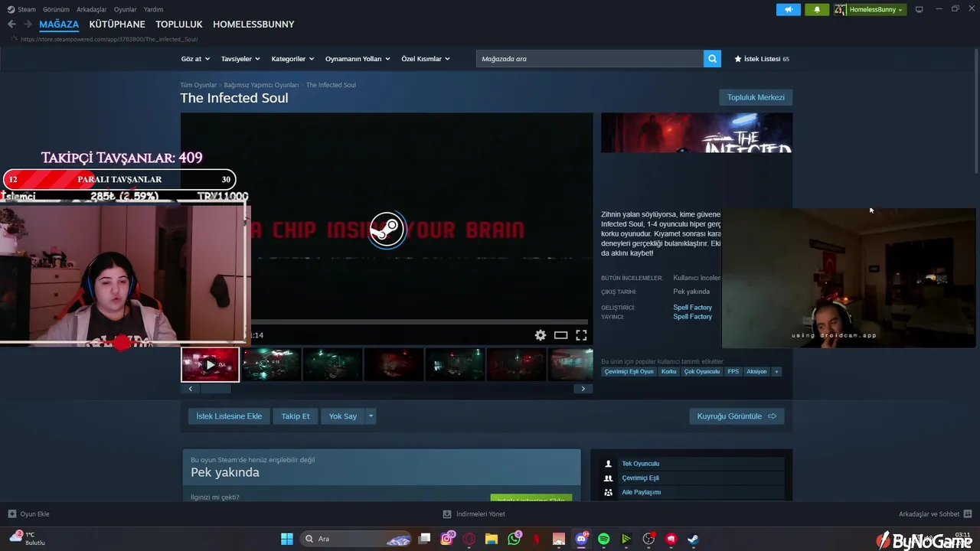Screen dimensions: 980x551
Task: Select the Aksiyon tag
Action: point(756,372)
